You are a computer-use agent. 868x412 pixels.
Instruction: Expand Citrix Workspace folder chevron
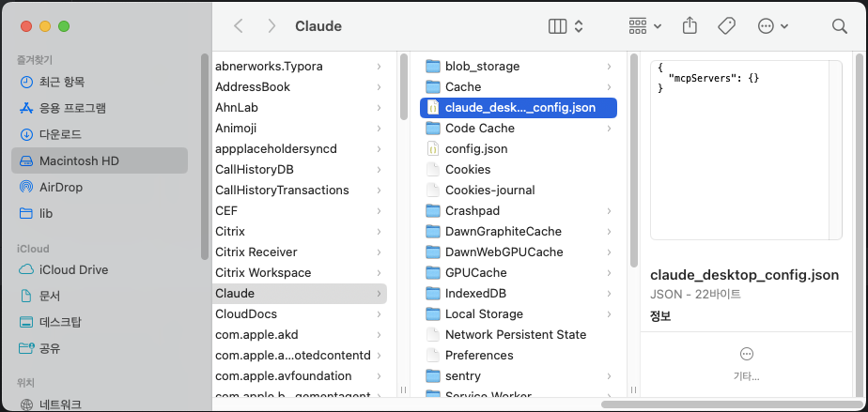(379, 273)
